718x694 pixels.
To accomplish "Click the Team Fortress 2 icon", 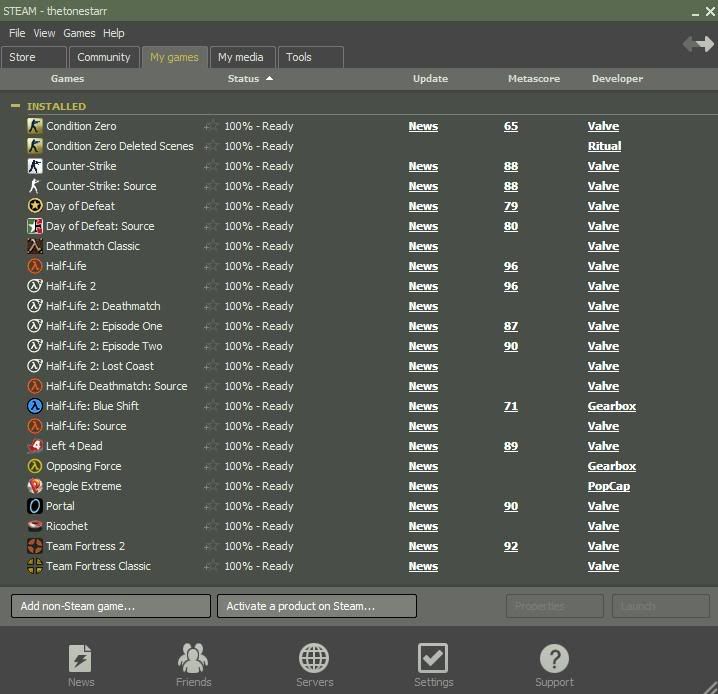I will coord(34,546).
